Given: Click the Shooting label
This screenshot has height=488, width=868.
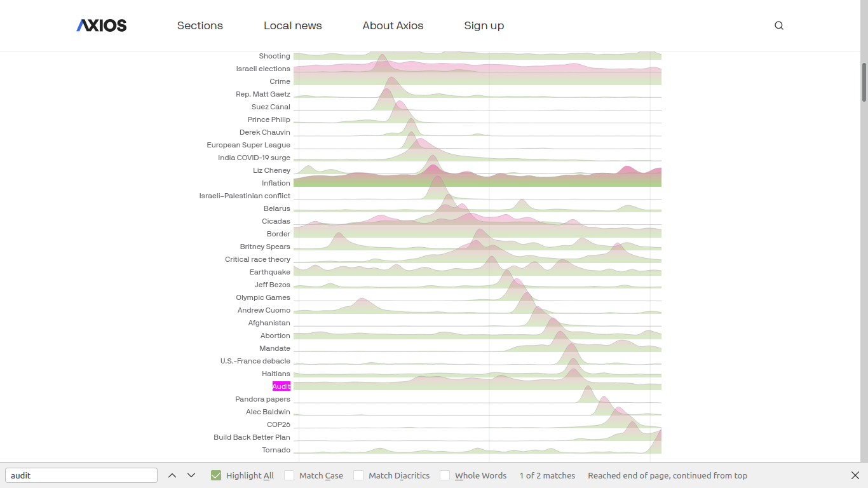Looking at the screenshot, I should click(x=275, y=56).
